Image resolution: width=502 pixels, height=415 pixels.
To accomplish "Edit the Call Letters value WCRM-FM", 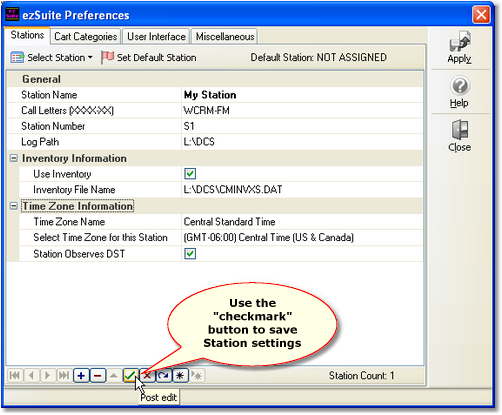I will tap(302, 111).
